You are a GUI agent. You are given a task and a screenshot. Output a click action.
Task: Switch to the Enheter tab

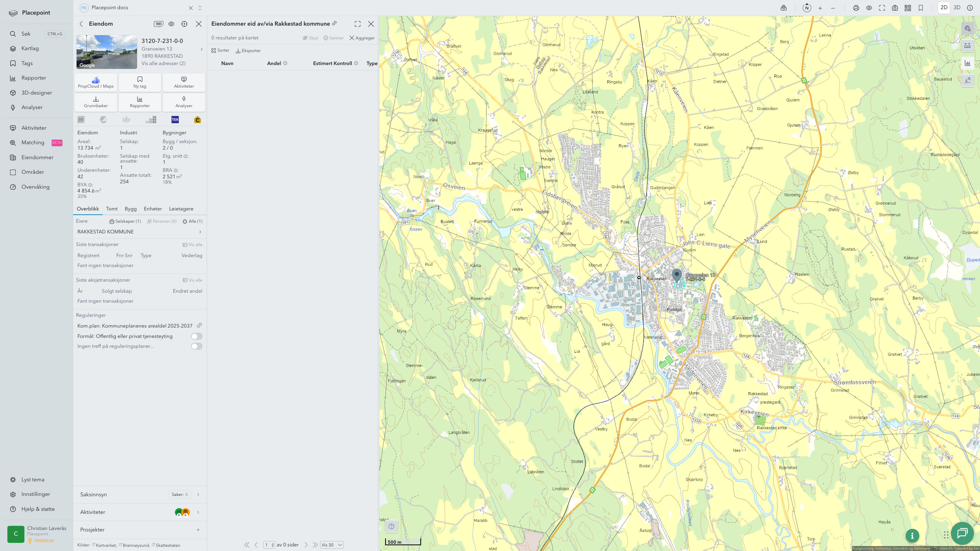click(153, 209)
